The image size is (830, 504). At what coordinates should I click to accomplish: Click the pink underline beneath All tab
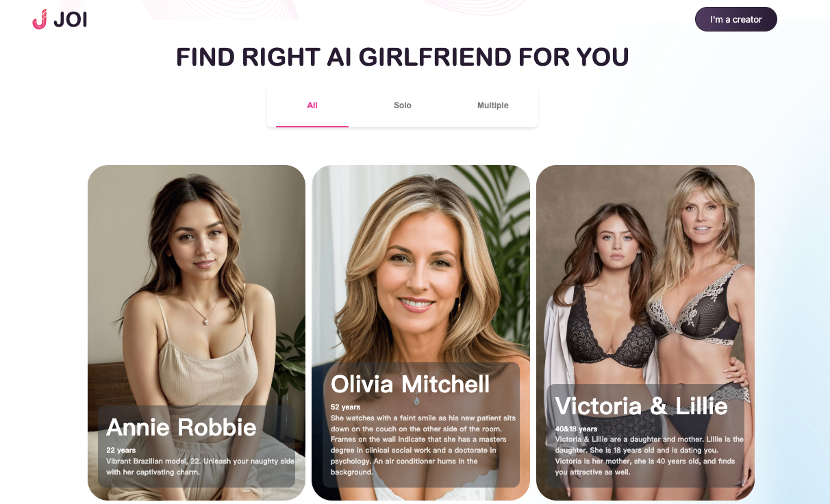point(312,126)
